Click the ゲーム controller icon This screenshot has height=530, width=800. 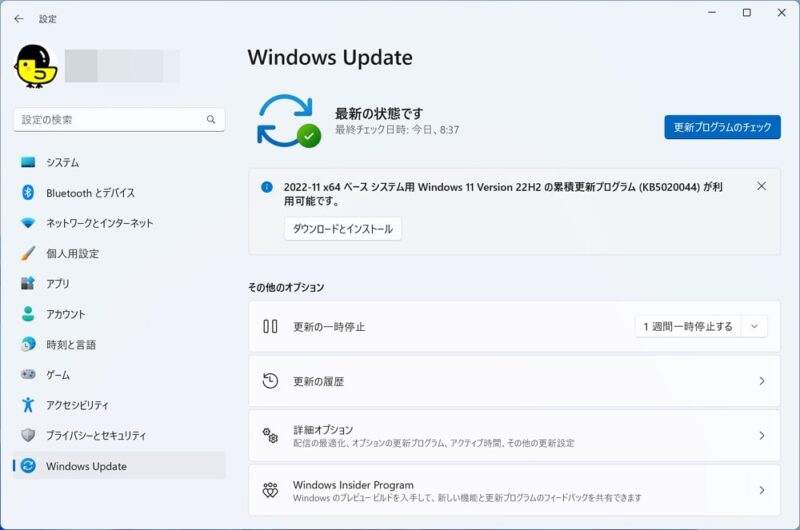[x=28, y=374]
